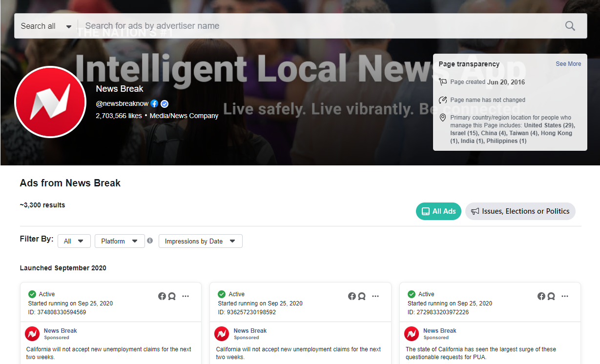This screenshot has width=600, height=364.
Task: Expand the All filter dropdown
Action: (74, 241)
